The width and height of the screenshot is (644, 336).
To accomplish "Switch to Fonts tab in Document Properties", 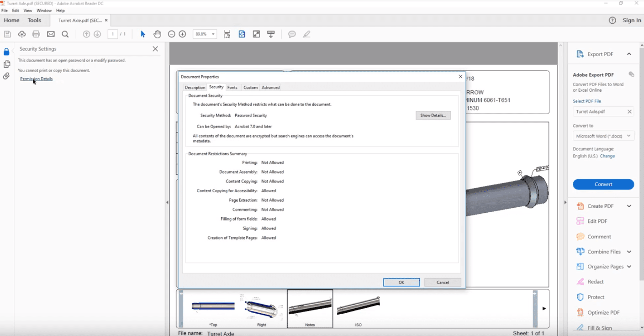I will pyautogui.click(x=232, y=88).
